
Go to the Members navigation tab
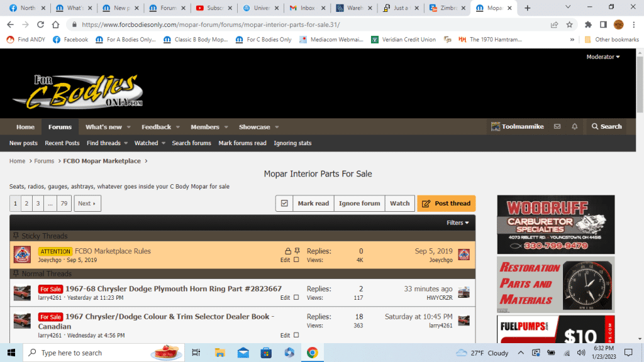coord(205,127)
